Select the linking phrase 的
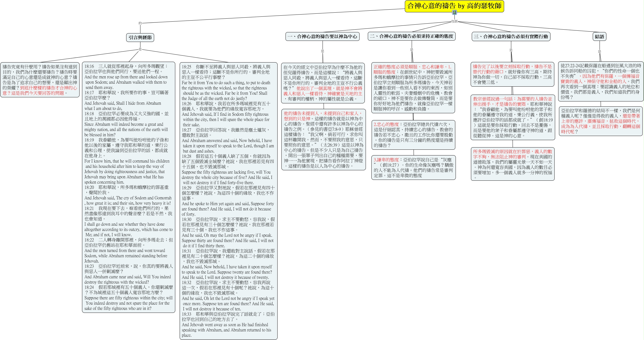The image size is (644, 340). [x=140, y=23]
